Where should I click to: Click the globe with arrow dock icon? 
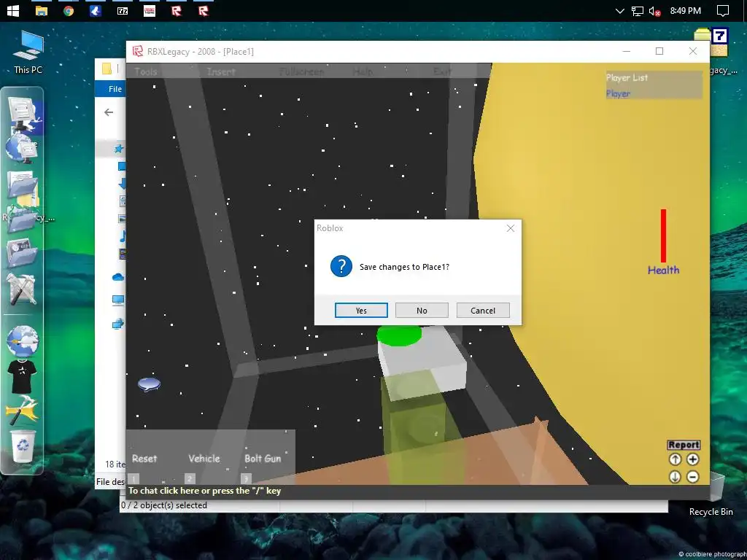(22, 341)
